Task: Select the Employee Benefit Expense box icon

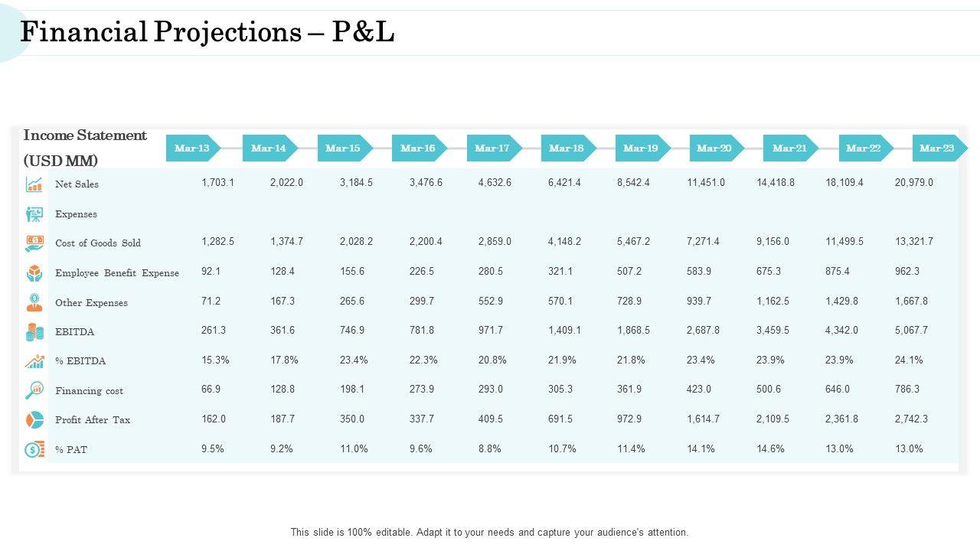Action: (34, 273)
